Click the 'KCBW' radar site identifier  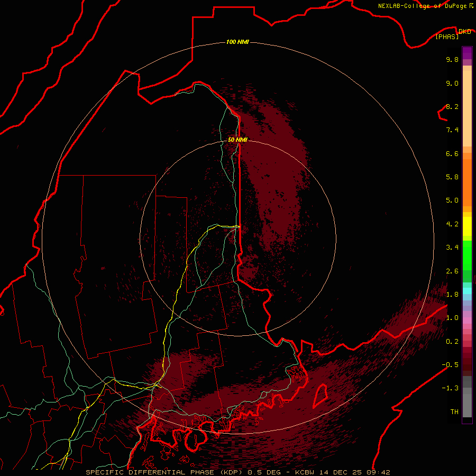point(305,472)
